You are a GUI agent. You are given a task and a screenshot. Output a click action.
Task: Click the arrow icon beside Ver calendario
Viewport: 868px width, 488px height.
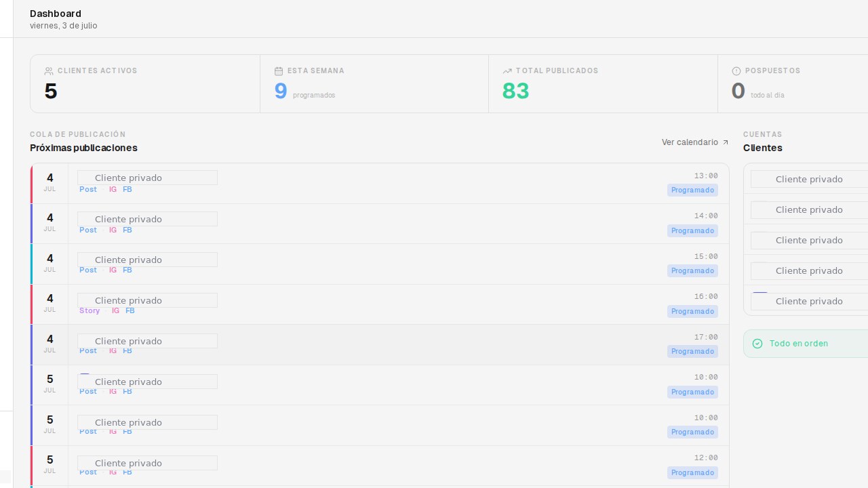coord(726,142)
